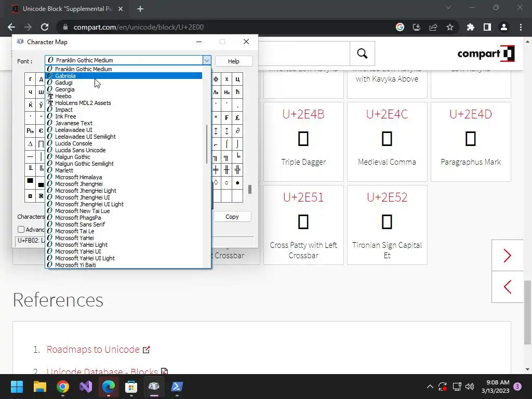Image resolution: width=532 pixels, height=399 pixels.
Task: Choose Lucida Console font
Action: click(x=124, y=143)
